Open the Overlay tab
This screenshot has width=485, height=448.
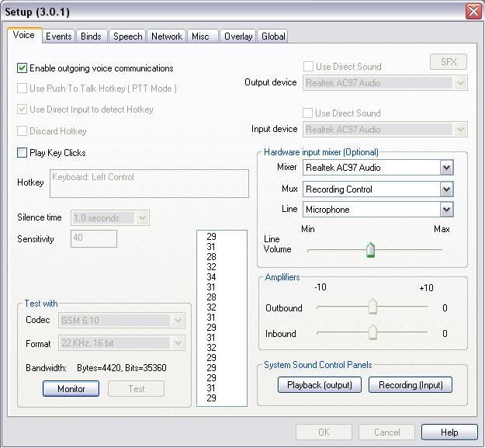pos(238,36)
